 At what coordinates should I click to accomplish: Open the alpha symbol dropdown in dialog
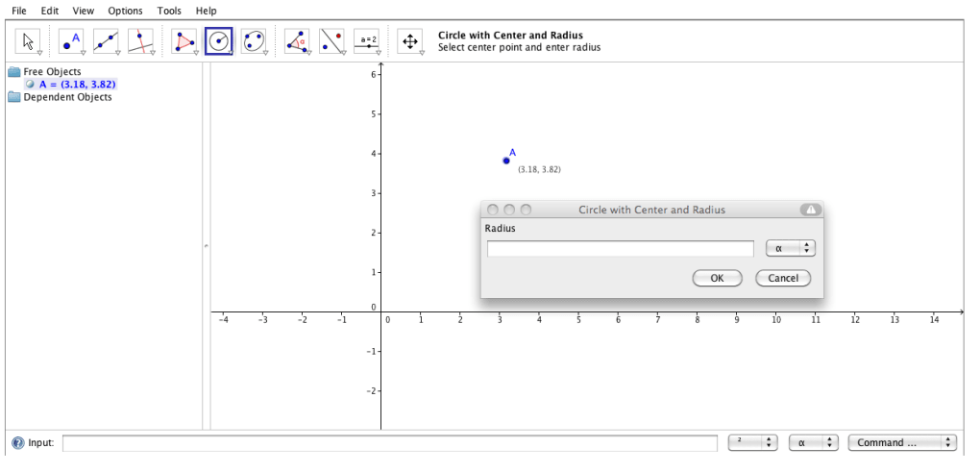(x=790, y=248)
